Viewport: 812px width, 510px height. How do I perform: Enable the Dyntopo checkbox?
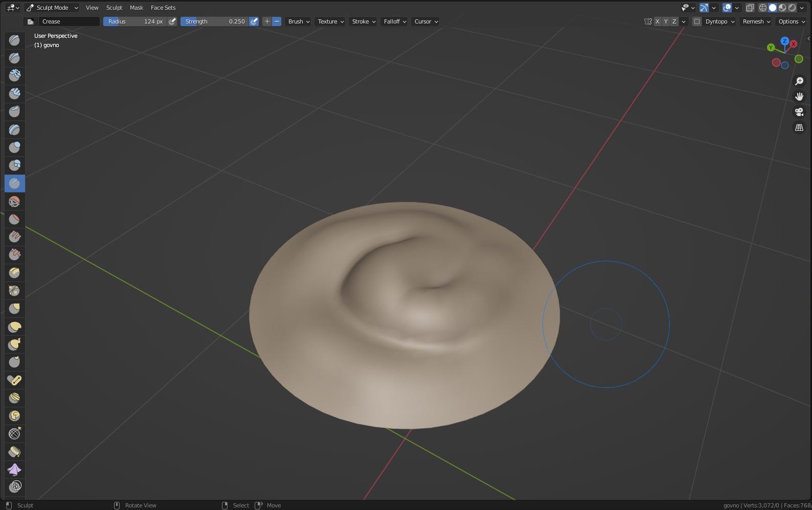tap(696, 21)
